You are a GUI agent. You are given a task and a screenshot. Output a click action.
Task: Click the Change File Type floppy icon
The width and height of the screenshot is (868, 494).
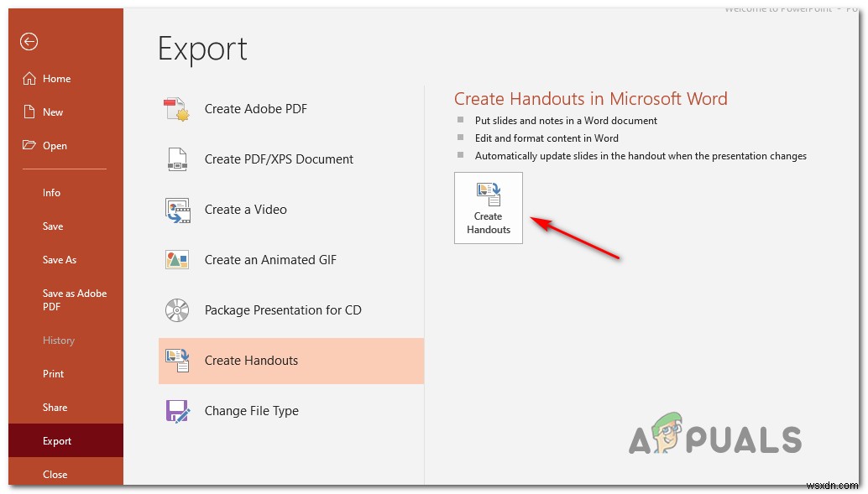point(177,411)
